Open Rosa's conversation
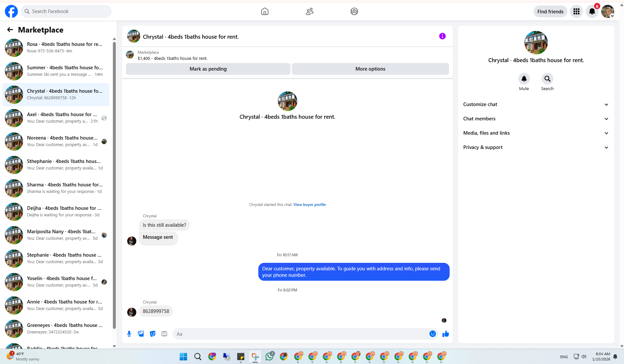The width and height of the screenshot is (624, 364). point(56,48)
